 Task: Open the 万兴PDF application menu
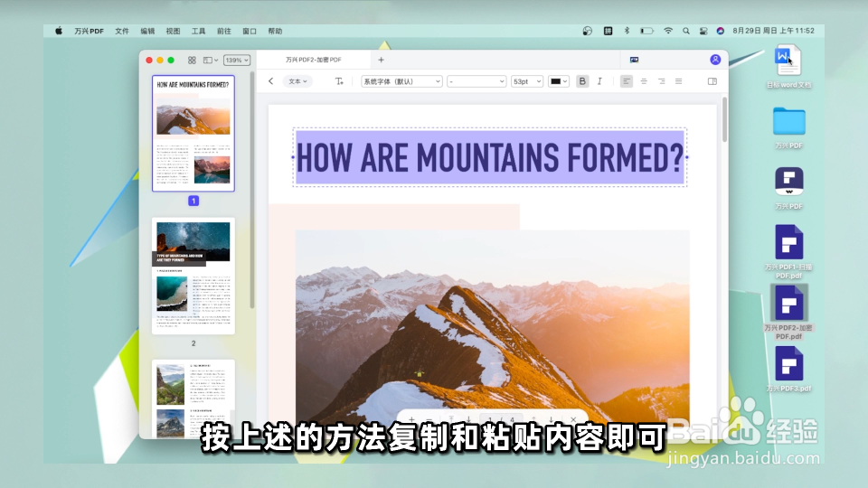click(90, 31)
